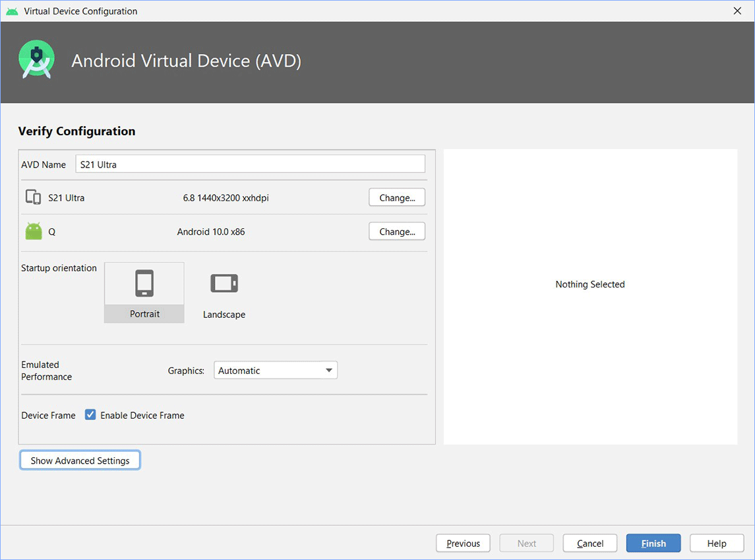Screen dimensions: 755x560
Task: Click the green Android Q system image icon
Action: [x=34, y=231]
